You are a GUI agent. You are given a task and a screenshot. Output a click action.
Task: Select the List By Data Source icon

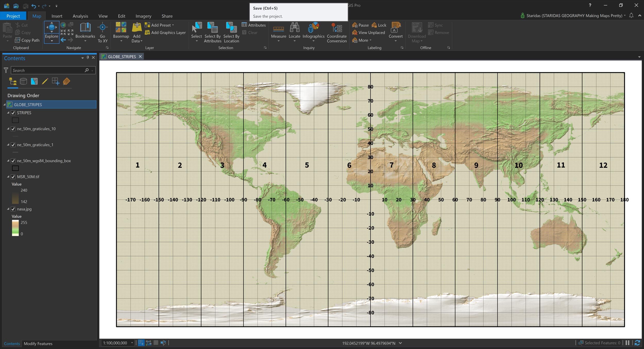23,81
